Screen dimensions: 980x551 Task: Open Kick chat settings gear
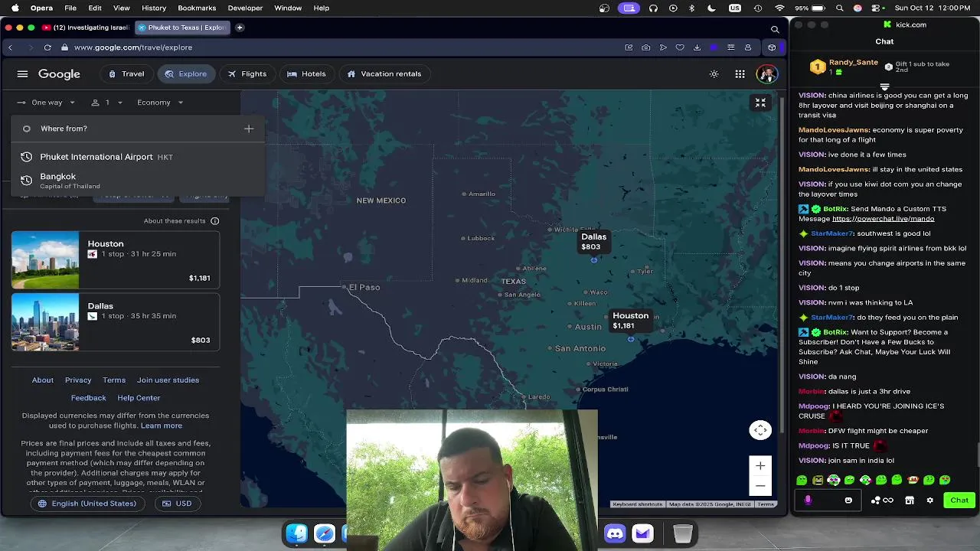click(929, 500)
